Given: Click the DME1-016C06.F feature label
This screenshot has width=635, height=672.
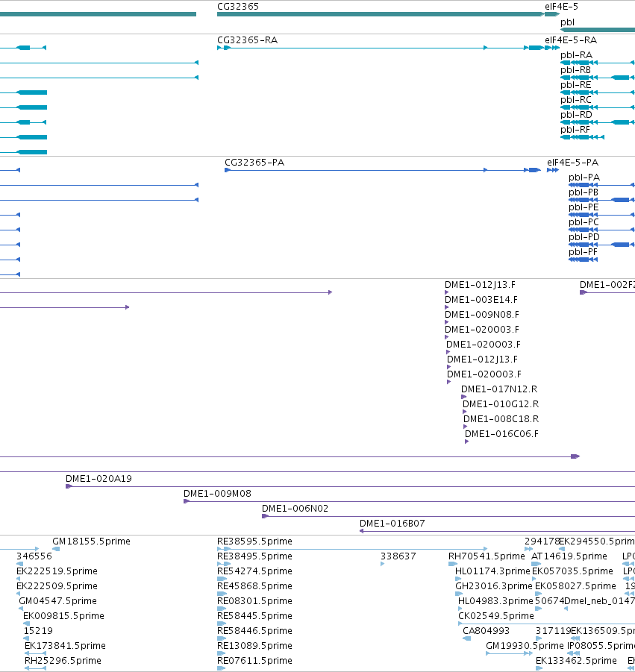Looking at the screenshot, I should 501,434.
